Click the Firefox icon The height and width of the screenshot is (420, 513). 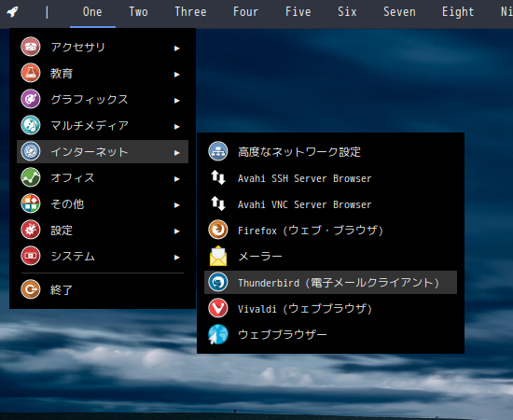tap(218, 230)
